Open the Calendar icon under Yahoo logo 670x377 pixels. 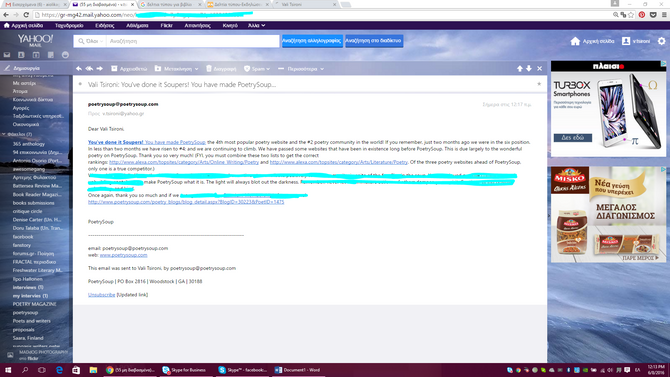(36, 55)
